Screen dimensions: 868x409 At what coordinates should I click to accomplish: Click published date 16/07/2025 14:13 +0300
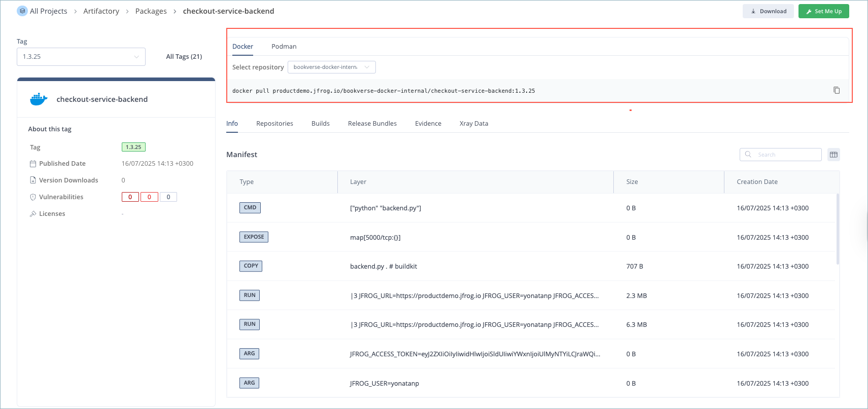[x=157, y=164]
